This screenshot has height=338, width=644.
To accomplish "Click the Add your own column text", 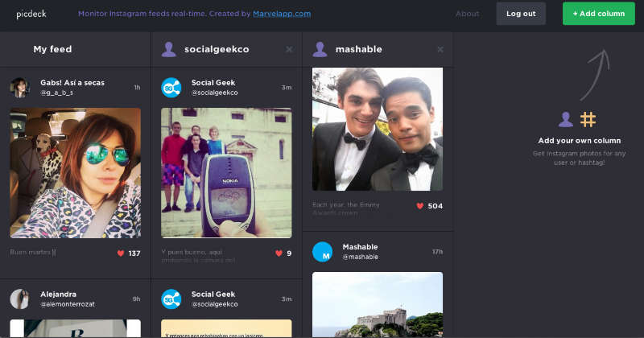I will click(x=579, y=141).
